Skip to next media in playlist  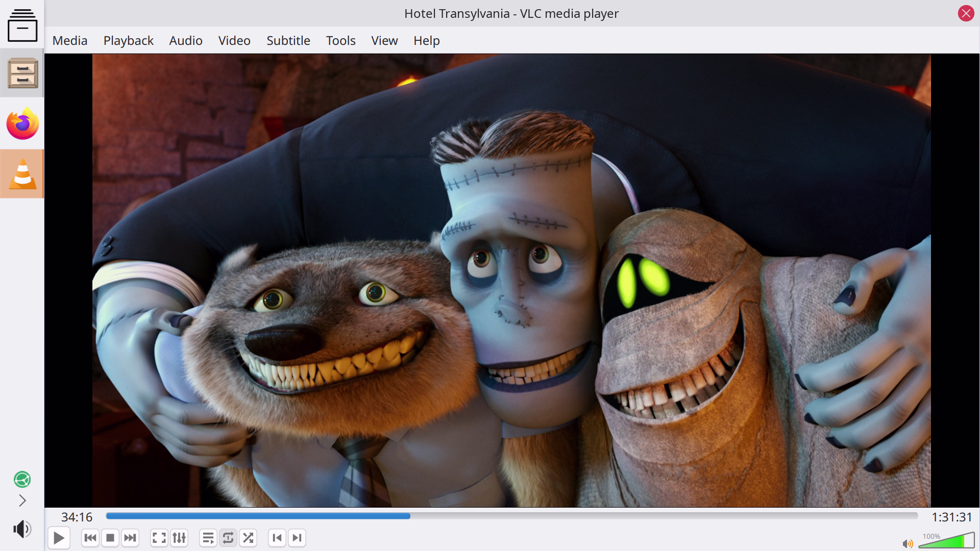tap(130, 538)
